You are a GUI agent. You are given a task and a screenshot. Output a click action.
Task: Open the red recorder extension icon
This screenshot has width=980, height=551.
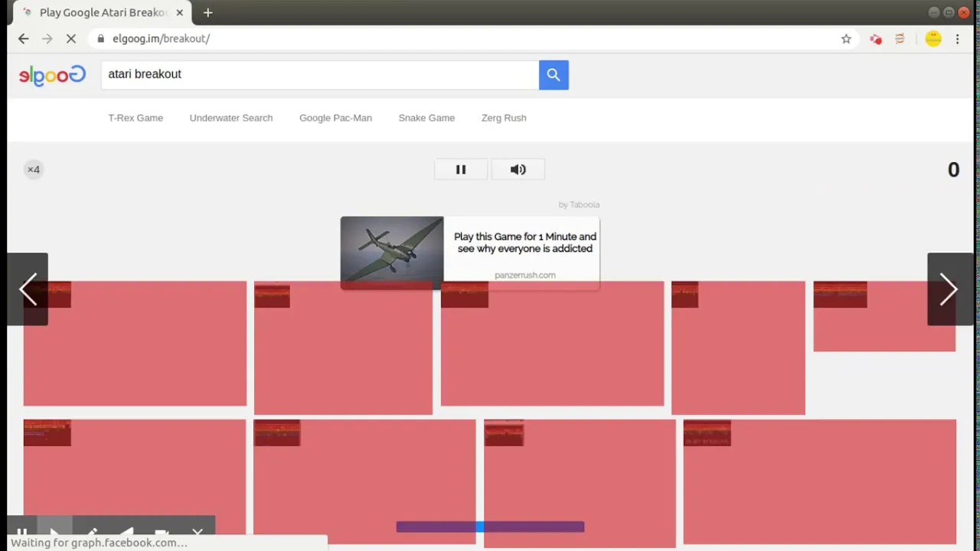point(876,39)
